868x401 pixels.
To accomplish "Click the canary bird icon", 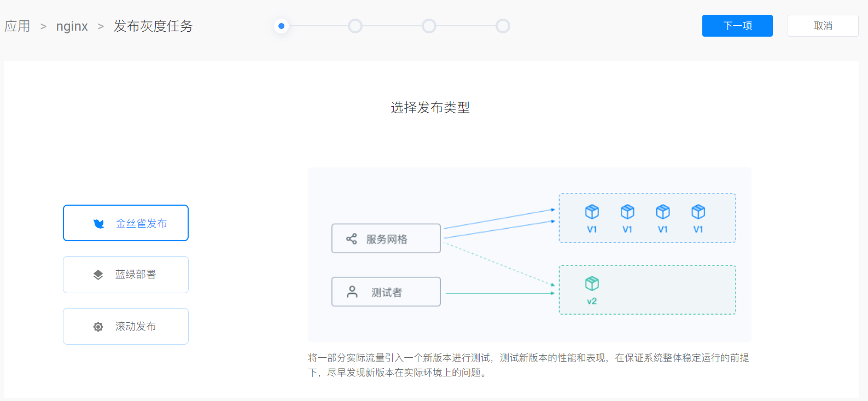I will (99, 224).
